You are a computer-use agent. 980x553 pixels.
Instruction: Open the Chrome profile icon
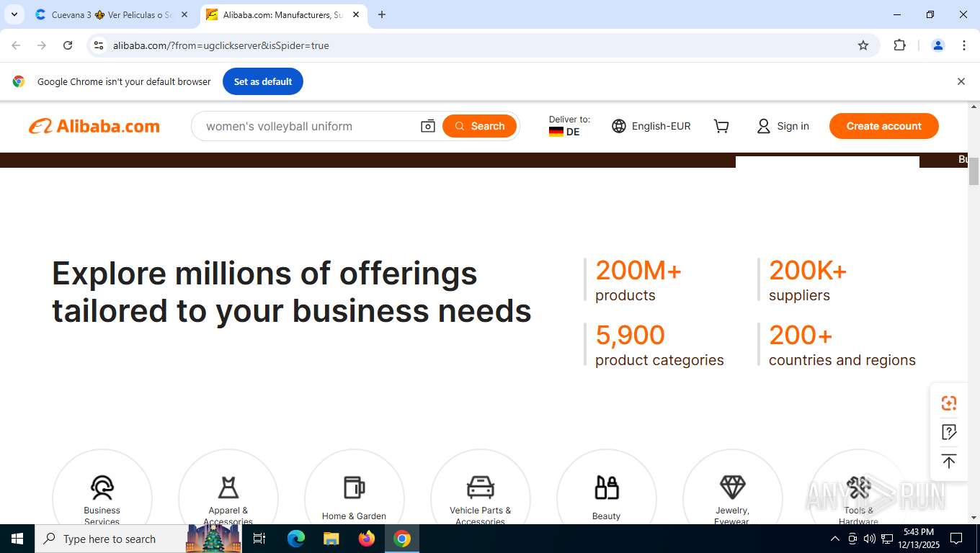coord(938,45)
